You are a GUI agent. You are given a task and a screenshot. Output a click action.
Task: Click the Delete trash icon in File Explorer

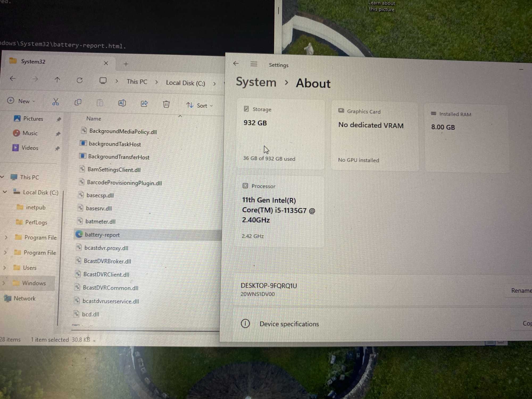[166, 104]
